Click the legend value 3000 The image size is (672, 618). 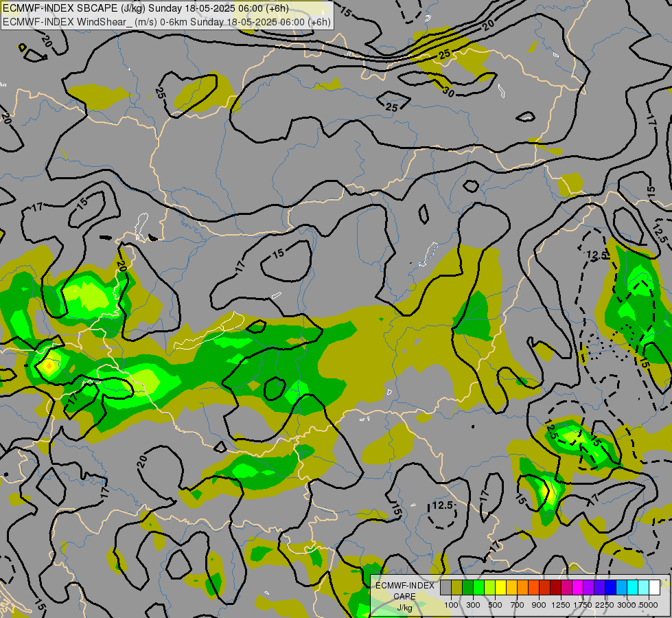[x=627, y=605]
